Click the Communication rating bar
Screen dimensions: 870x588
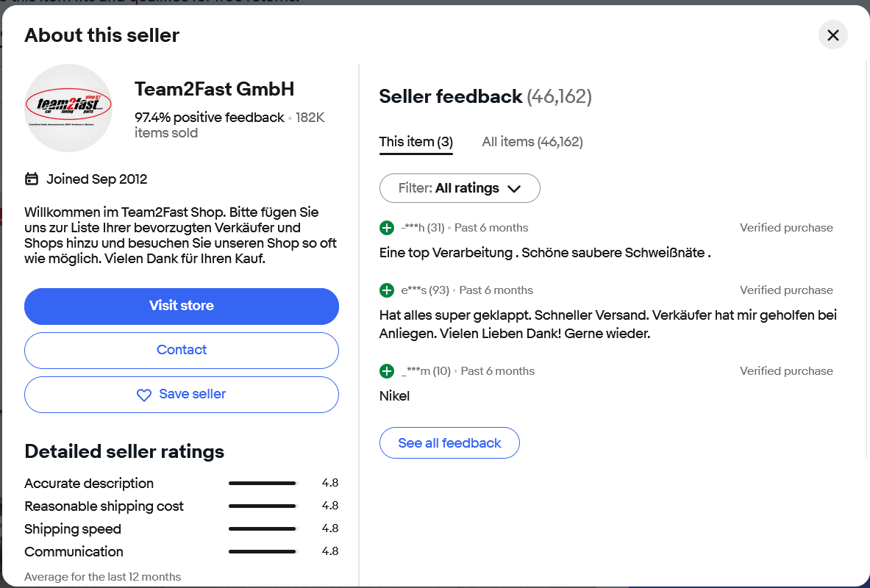[x=262, y=552]
